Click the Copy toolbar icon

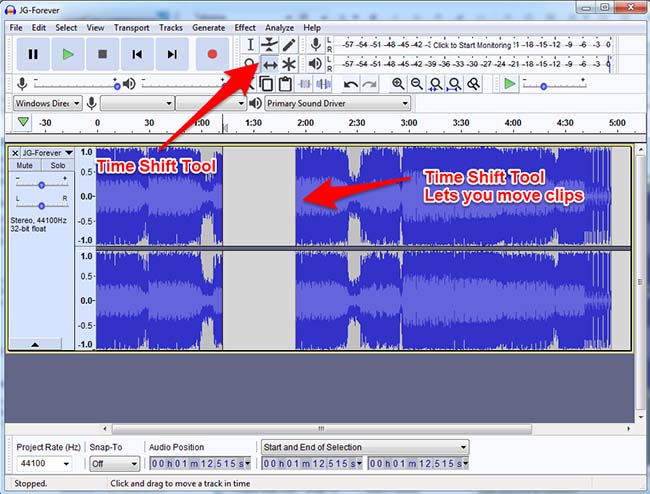tap(266, 84)
